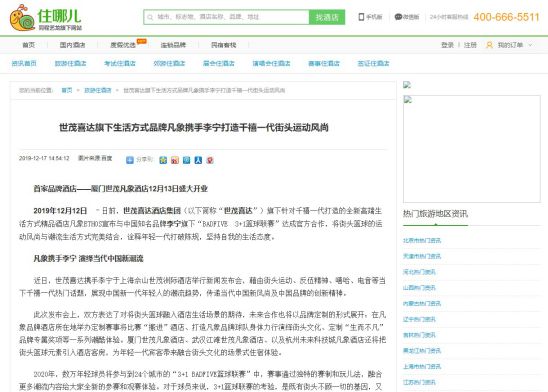Open the 河北热门资讯 sidebar link

tap(419, 272)
